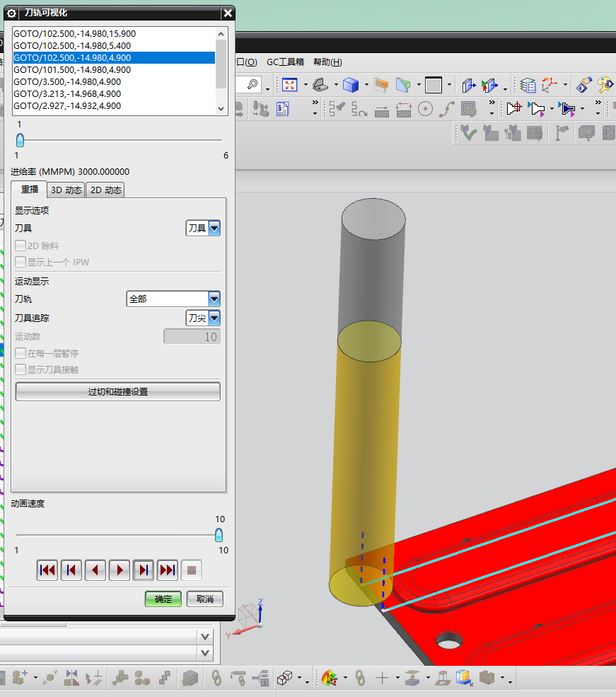Click the blue shaded cube rendering icon
Screen dimensions: 616x697
pyautogui.click(x=351, y=84)
